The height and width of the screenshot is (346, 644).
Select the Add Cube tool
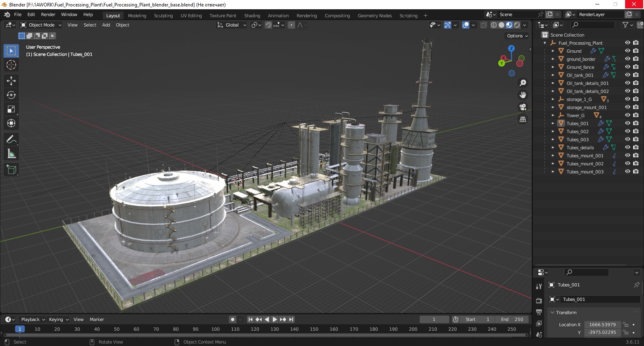(x=11, y=169)
